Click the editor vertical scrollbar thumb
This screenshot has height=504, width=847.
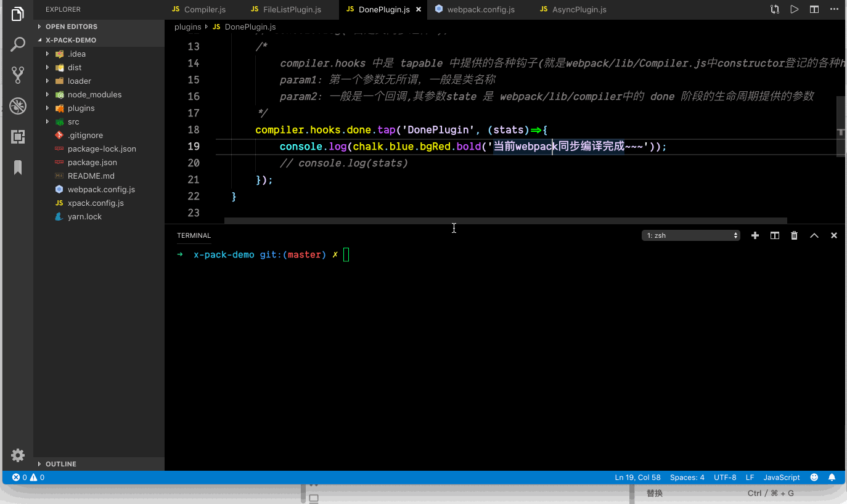pyautogui.click(x=841, y=126)
